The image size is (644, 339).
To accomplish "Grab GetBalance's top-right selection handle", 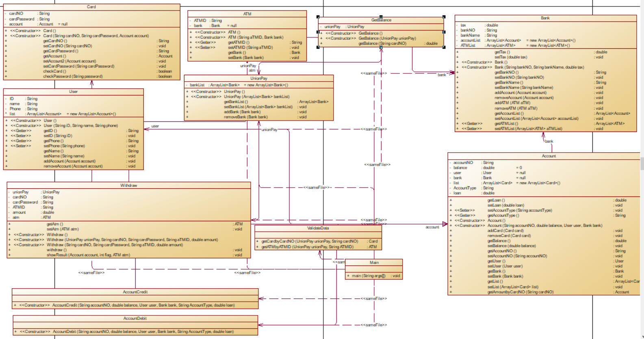I will pyautogui.click(x=444, y=17).
